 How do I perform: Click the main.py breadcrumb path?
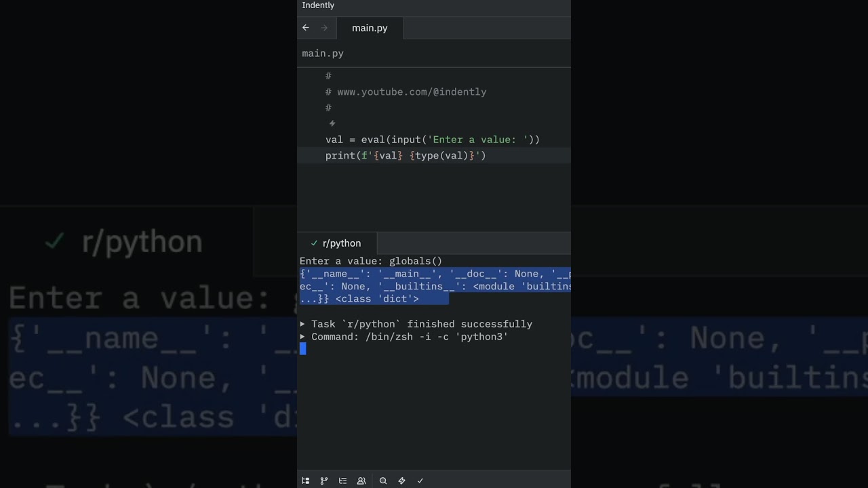point(323,54)
